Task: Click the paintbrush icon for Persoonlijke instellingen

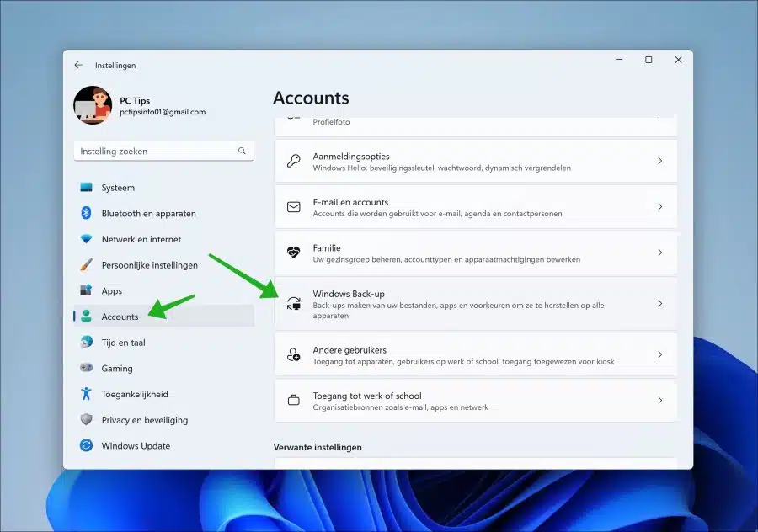Action: (x=86, y=265)
